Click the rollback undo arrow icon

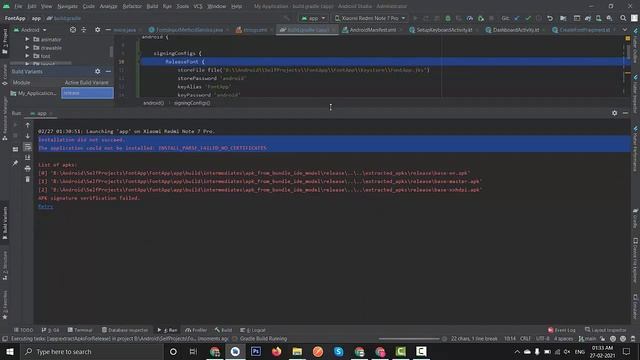coord(550,18)
